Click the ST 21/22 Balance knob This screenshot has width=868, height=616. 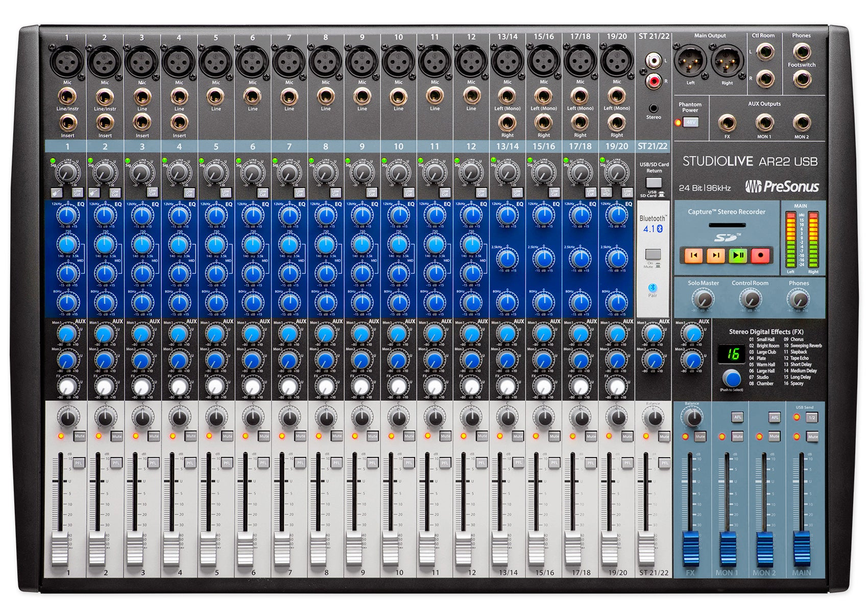(x=653, y=418)
